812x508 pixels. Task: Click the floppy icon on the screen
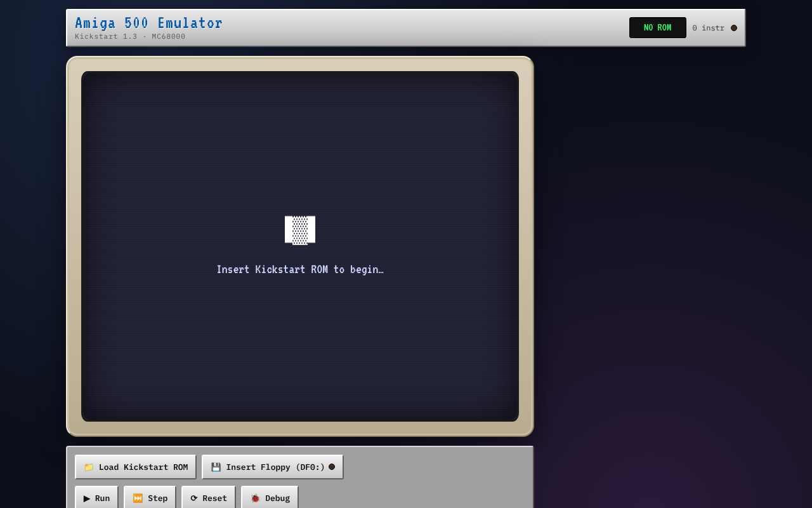[x=300, y=230]
